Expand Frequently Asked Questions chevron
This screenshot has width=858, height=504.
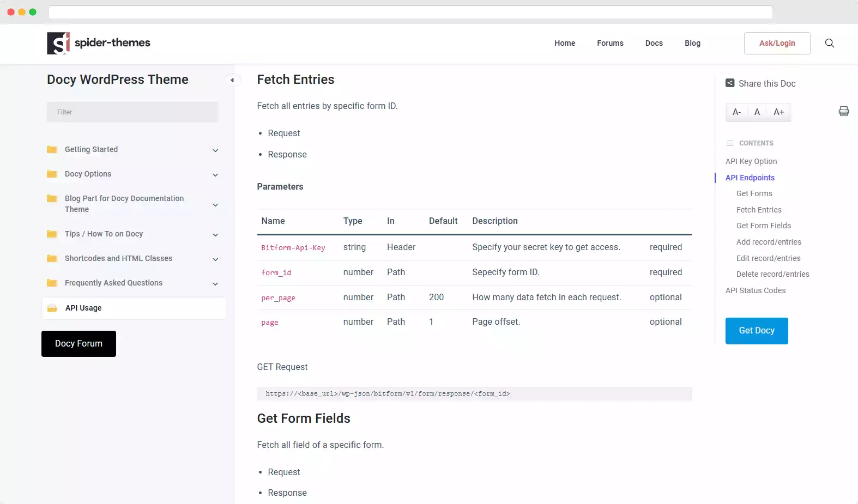(215, 284)
